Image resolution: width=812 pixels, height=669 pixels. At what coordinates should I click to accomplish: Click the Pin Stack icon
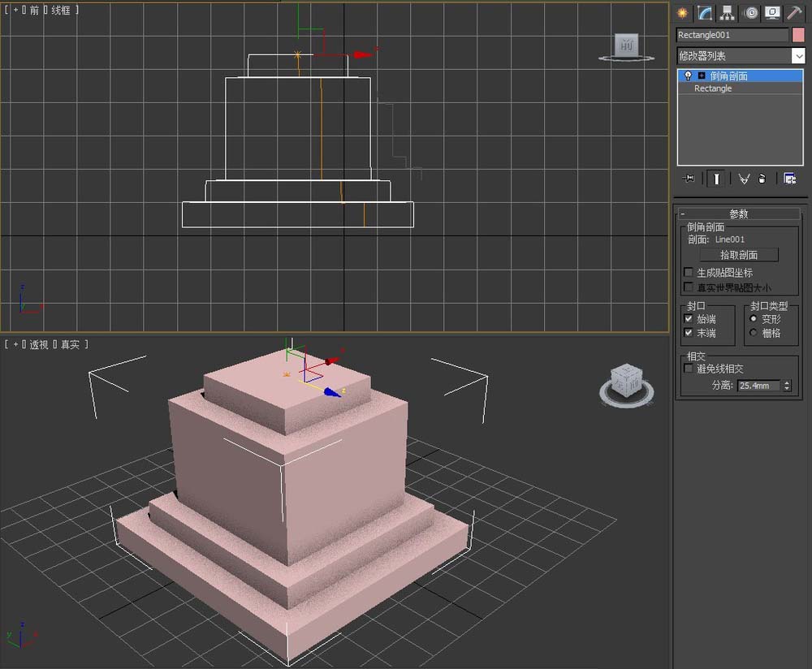(689, 178)
